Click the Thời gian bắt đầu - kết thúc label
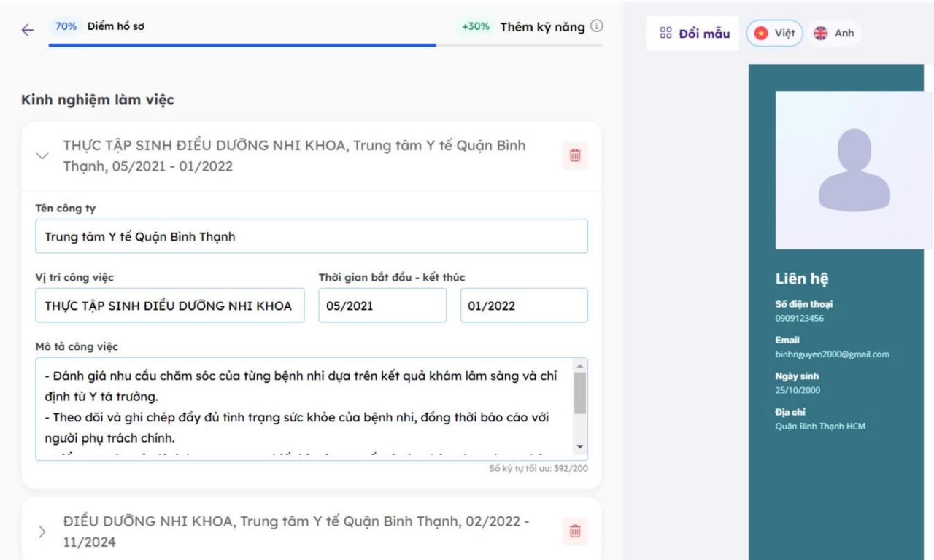Viewport: 934px width, 560px height. tap(392, 278)
